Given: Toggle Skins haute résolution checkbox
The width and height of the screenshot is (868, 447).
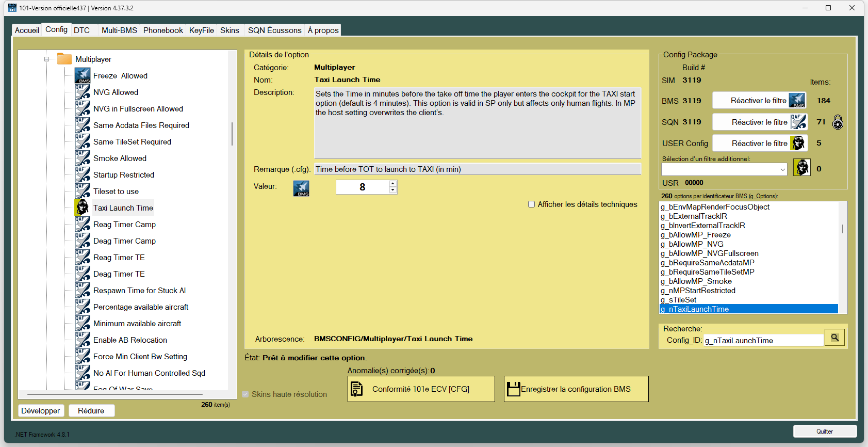Looking at the screenshot, I should pos(245,394).
